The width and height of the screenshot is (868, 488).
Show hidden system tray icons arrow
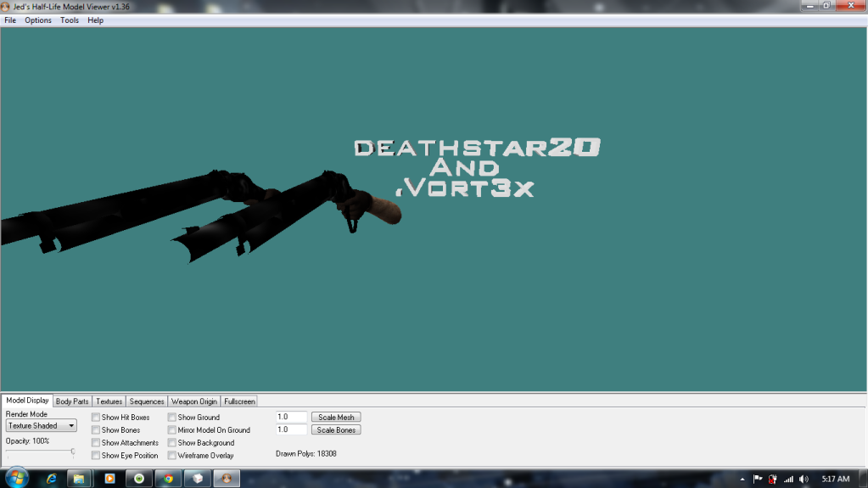(x=742, y=480)
